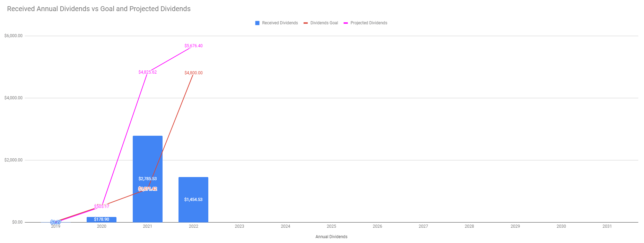Click the $2,000.00 y-axis label

(x=14, y=160)
